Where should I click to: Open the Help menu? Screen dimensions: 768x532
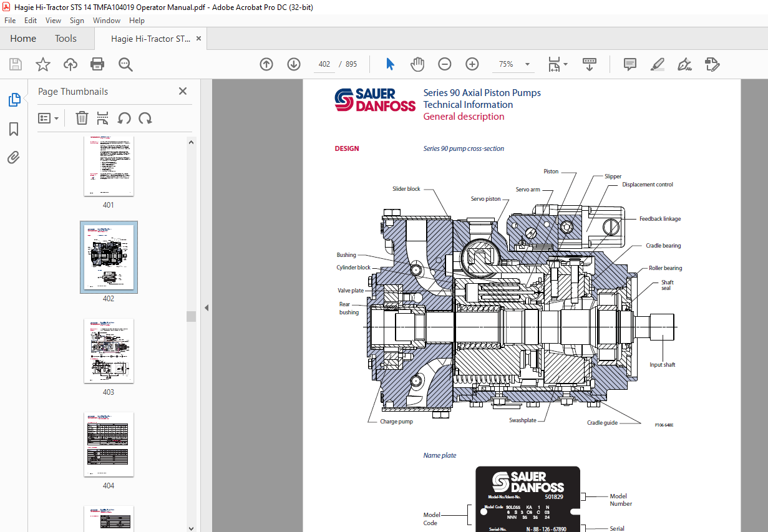(x=137, y=21)
